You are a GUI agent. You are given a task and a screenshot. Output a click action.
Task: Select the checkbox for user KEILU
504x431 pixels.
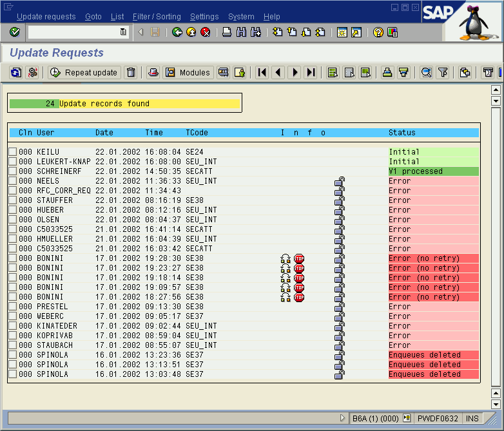coord(12,152)
